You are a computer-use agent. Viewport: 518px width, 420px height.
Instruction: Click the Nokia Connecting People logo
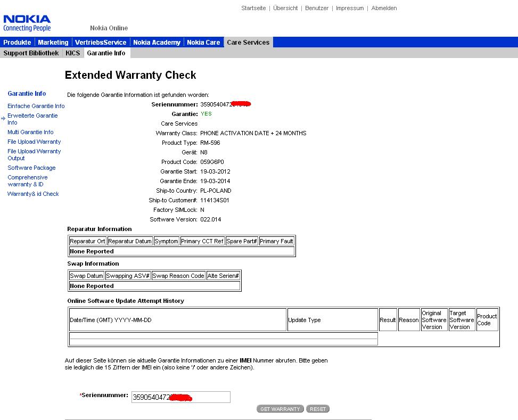(x=27, y=23)
